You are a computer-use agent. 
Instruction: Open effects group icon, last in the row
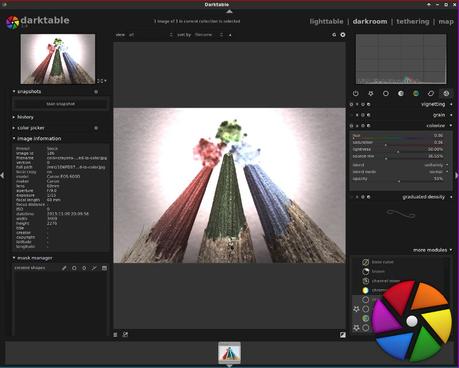click(x=446, y=93)
